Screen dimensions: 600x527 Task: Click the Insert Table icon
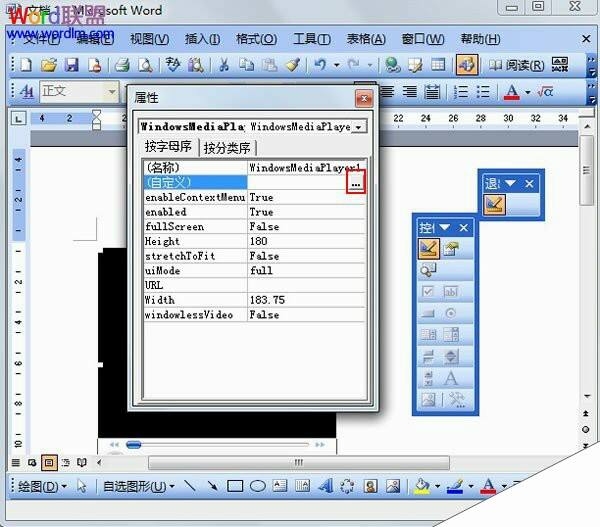tap(438, 65)
